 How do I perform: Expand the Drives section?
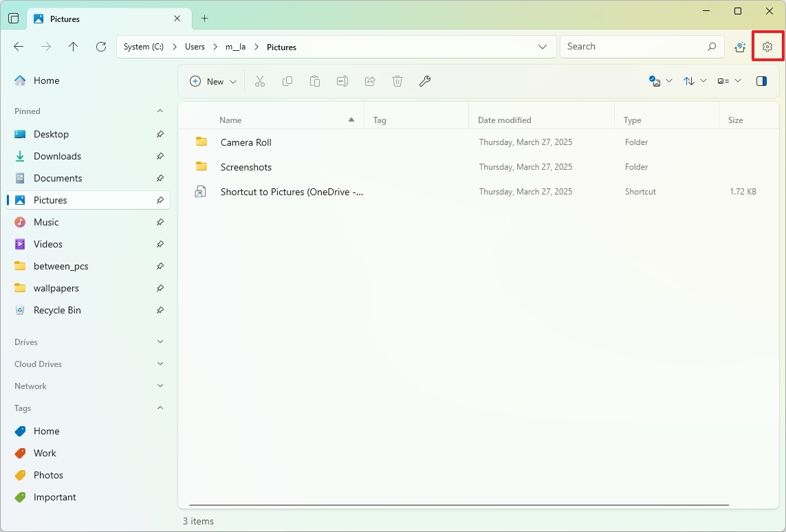pyautogui.click(x=160, y=342)
